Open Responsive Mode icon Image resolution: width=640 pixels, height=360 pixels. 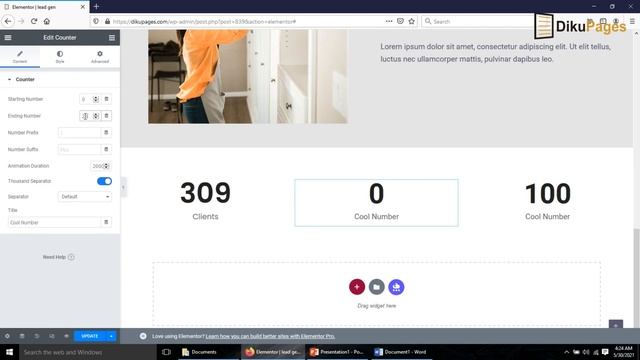pyautogui.click(x=51, y=336)
